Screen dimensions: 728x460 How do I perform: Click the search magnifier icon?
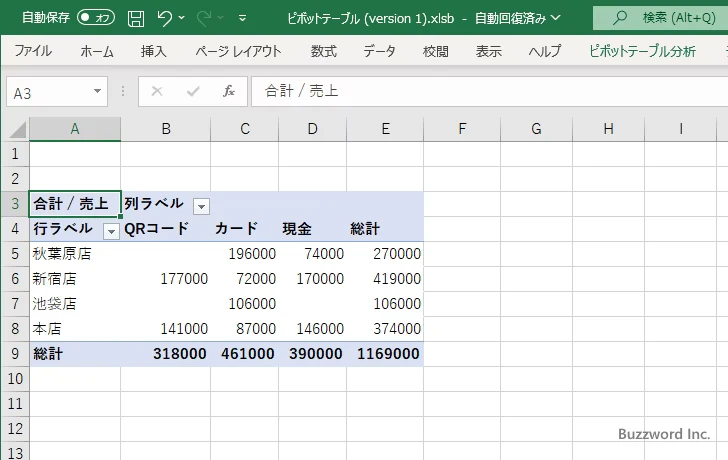[x=619, y=18]
